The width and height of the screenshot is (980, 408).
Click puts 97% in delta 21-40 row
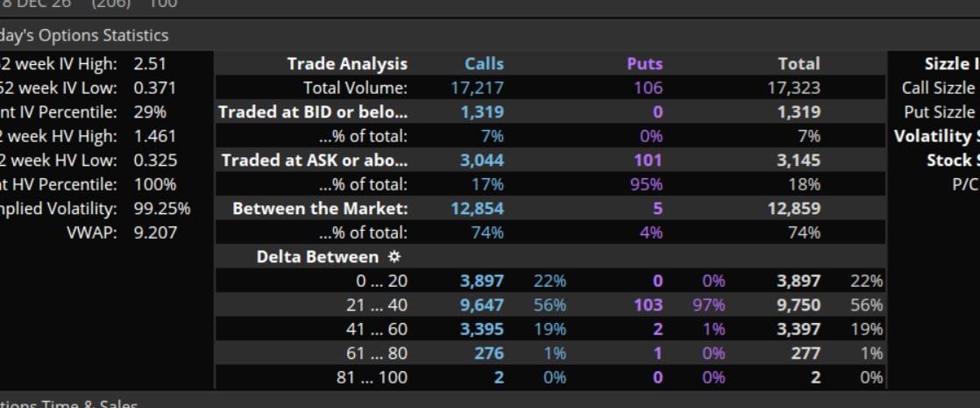click(709, 305)
